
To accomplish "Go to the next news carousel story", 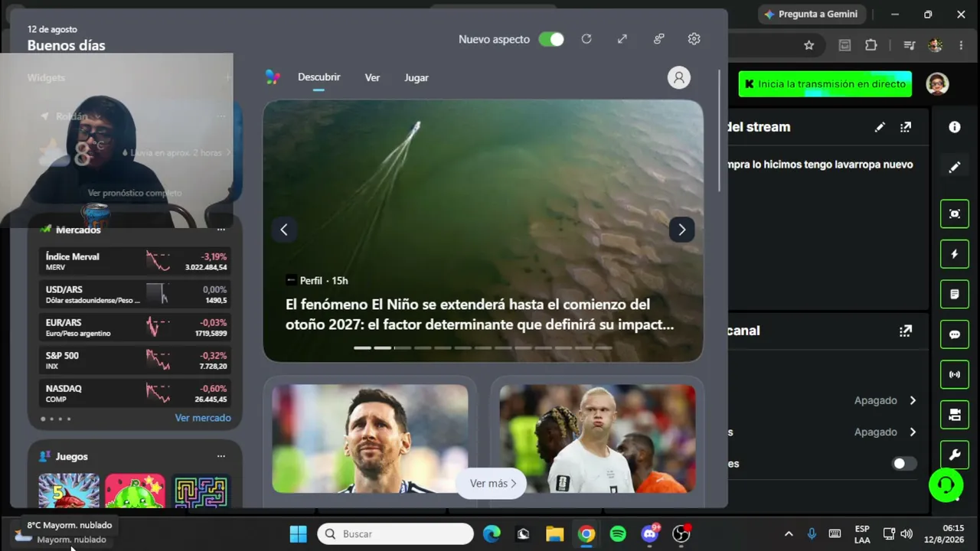I will coord(682,230).
